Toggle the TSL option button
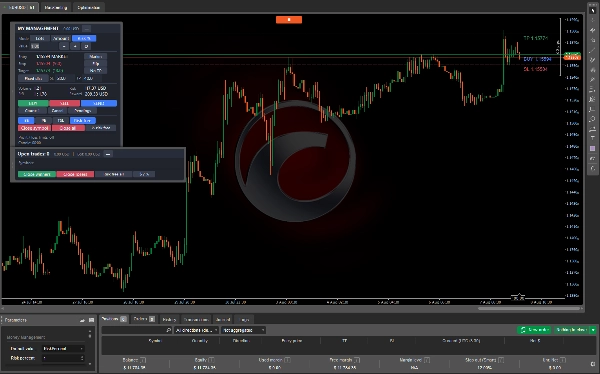This screenshot has width=600, height=374. coord(61,120)
